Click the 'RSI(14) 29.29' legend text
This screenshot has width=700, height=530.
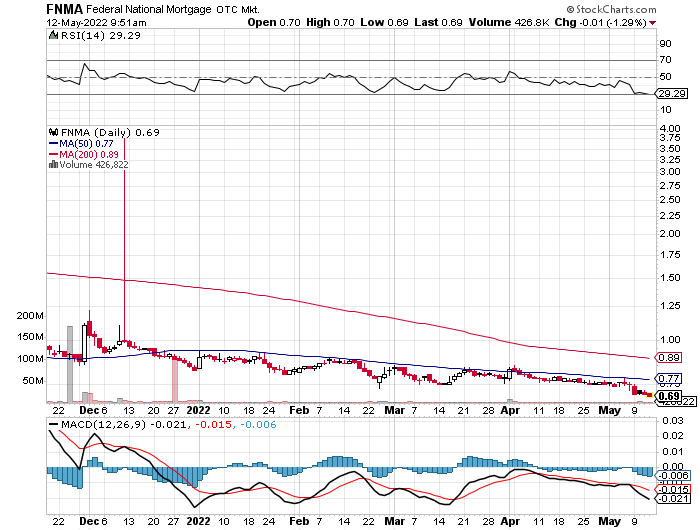click(x=100, y=35)
